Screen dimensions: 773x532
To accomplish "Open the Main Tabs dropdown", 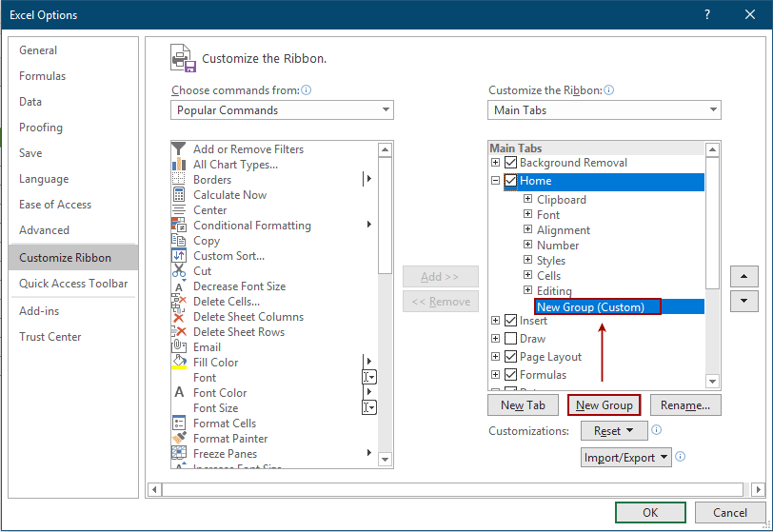I will click(604, 110).
